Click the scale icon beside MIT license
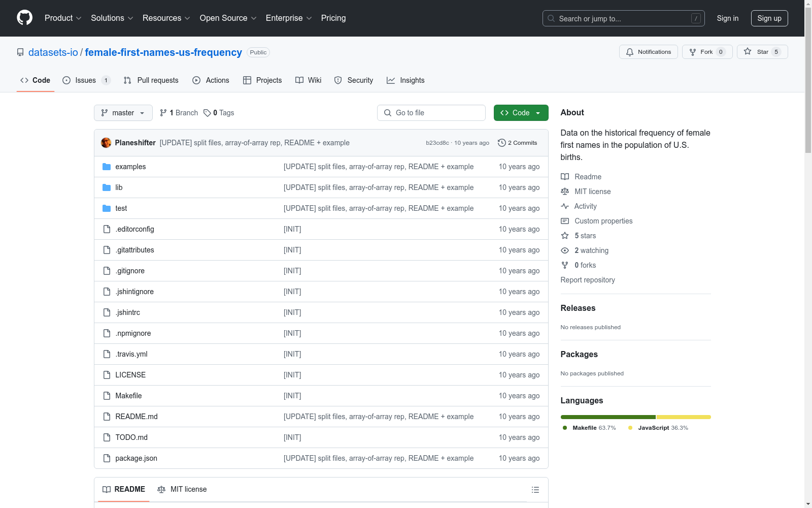 click(565, 192)
